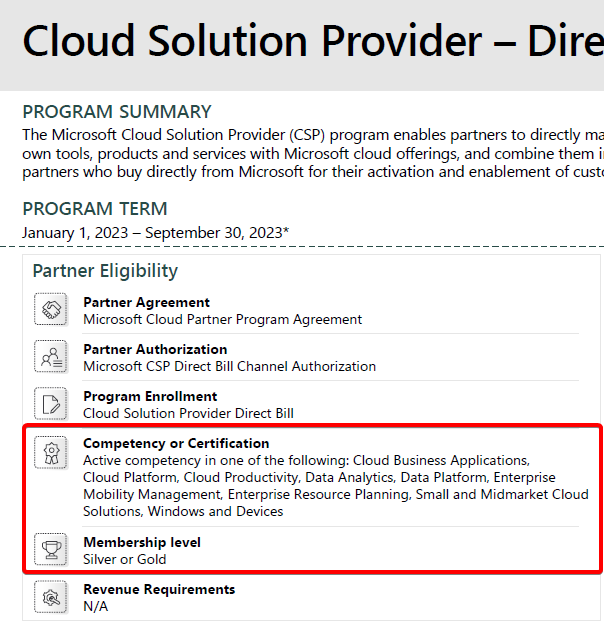604x630 pixels.
Task: Select the Partner Authorization heading
Action: [x=155, y=349]
